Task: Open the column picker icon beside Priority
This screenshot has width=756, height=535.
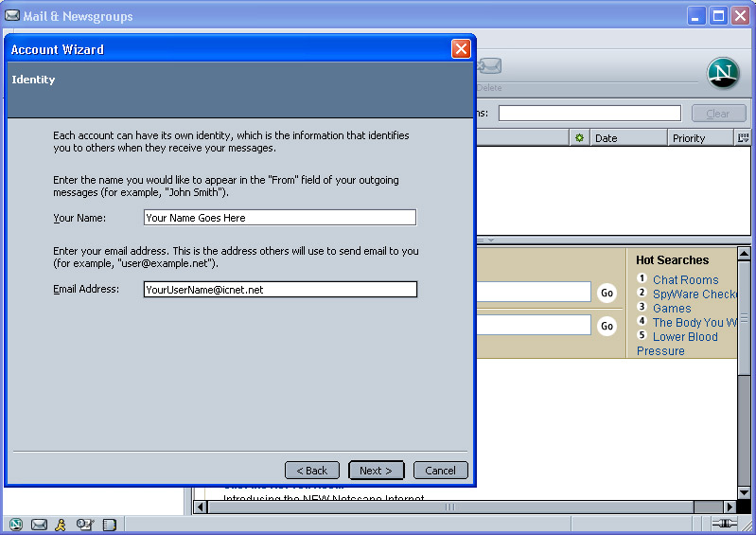Action: [743, 138]
